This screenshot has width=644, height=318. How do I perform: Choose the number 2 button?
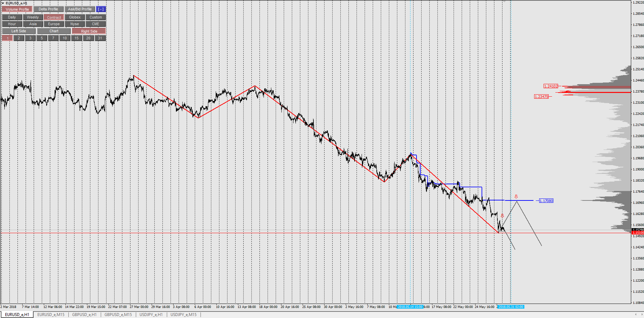(x=19, y=38)
